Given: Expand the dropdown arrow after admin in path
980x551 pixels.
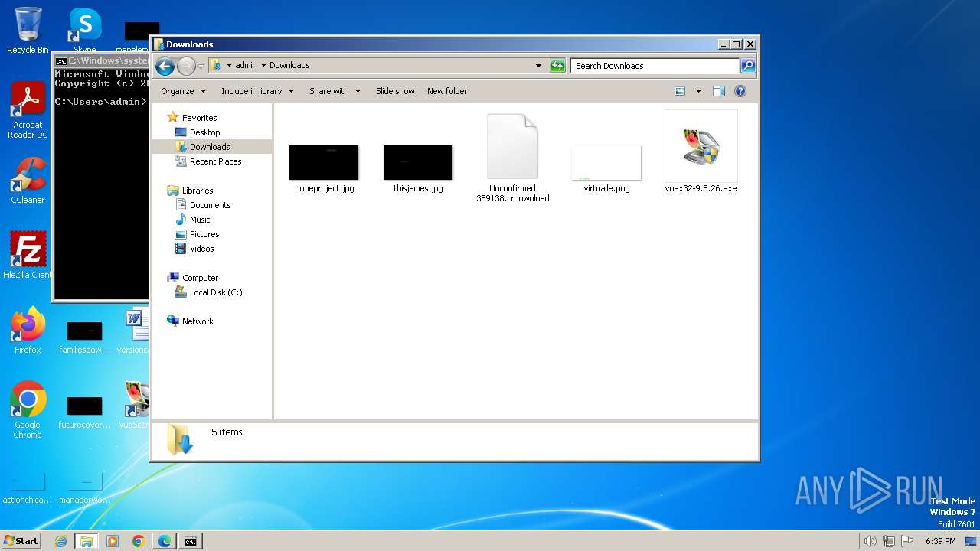Looking at the screenshot, I should tap(263, 66).
